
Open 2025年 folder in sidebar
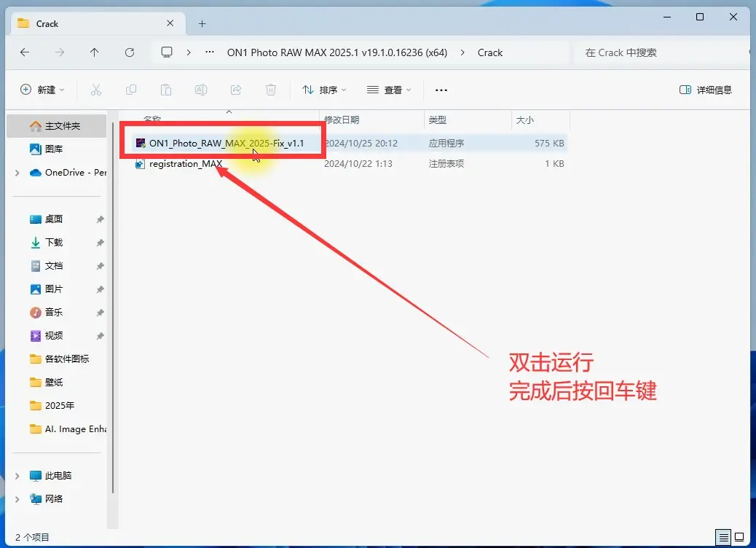(x=53, y=406)
